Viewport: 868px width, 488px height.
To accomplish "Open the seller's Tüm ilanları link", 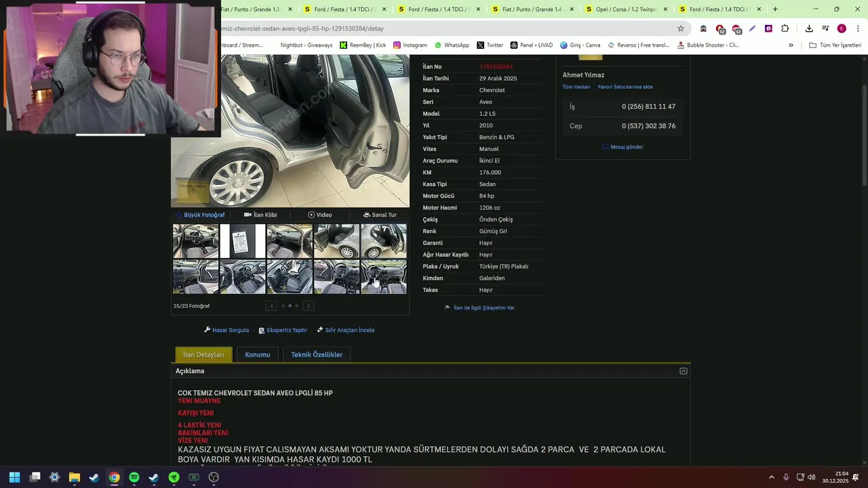I will 576,87.
